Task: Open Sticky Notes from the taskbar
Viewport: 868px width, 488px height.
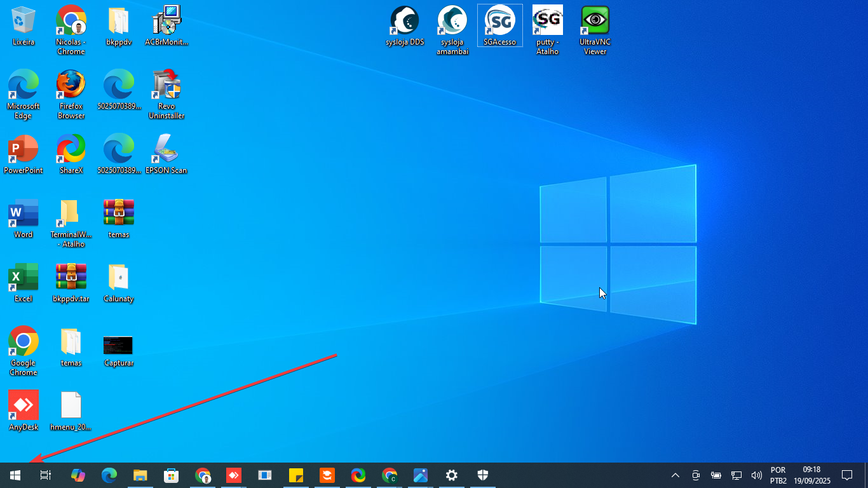Action: [x=296, y=475]
